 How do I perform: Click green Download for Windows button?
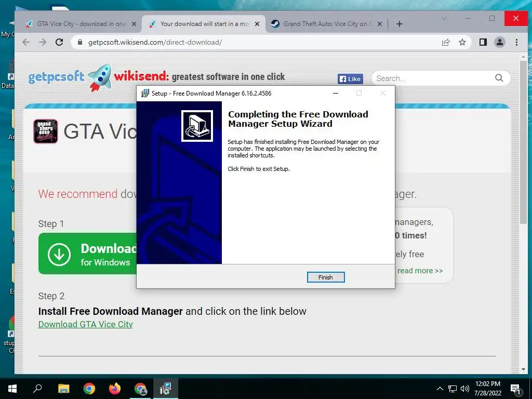coord(87,254)
